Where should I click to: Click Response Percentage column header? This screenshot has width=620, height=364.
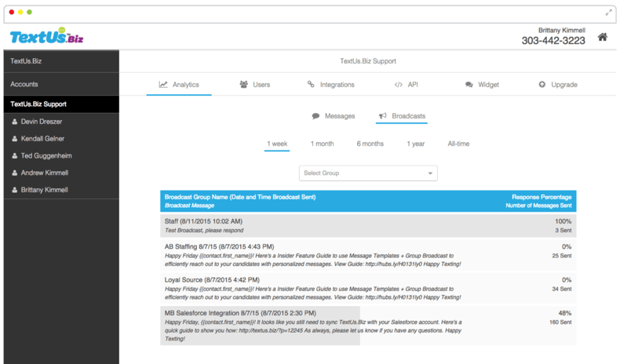[542, 197]
